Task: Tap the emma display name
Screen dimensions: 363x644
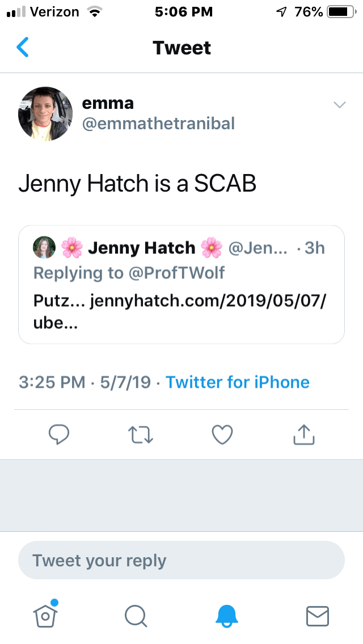Action: tap(108, 103)
